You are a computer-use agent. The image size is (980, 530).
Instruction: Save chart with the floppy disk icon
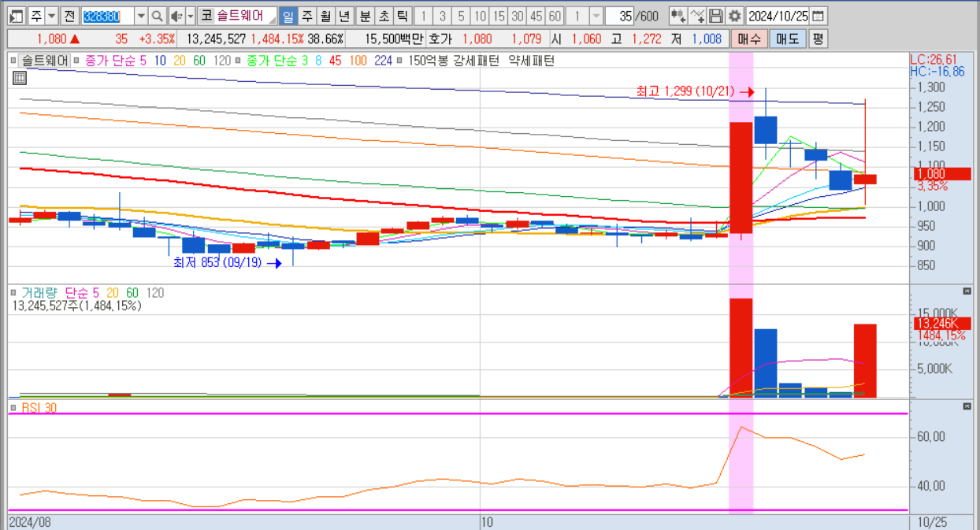[x=715, y=16]
